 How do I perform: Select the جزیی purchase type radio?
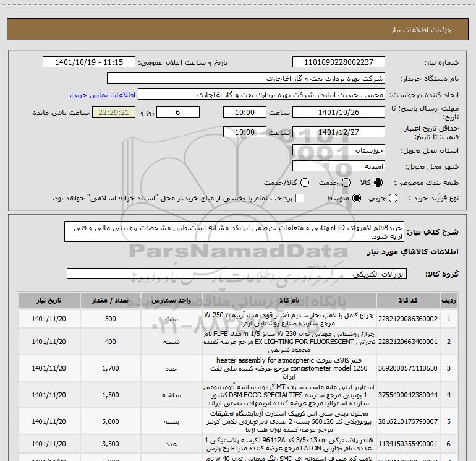click(393, 198)
